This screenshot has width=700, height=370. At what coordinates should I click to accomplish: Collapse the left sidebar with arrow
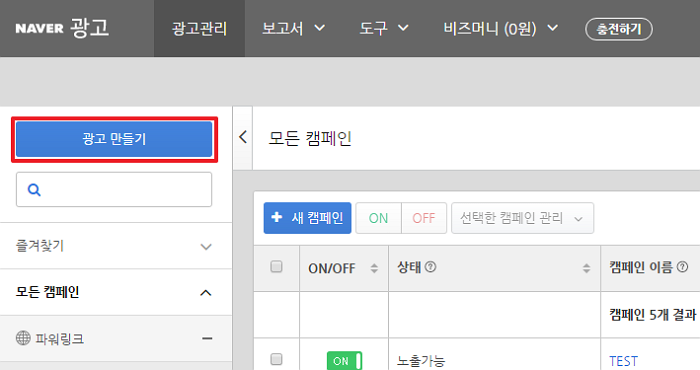click(x=243, y=137)
